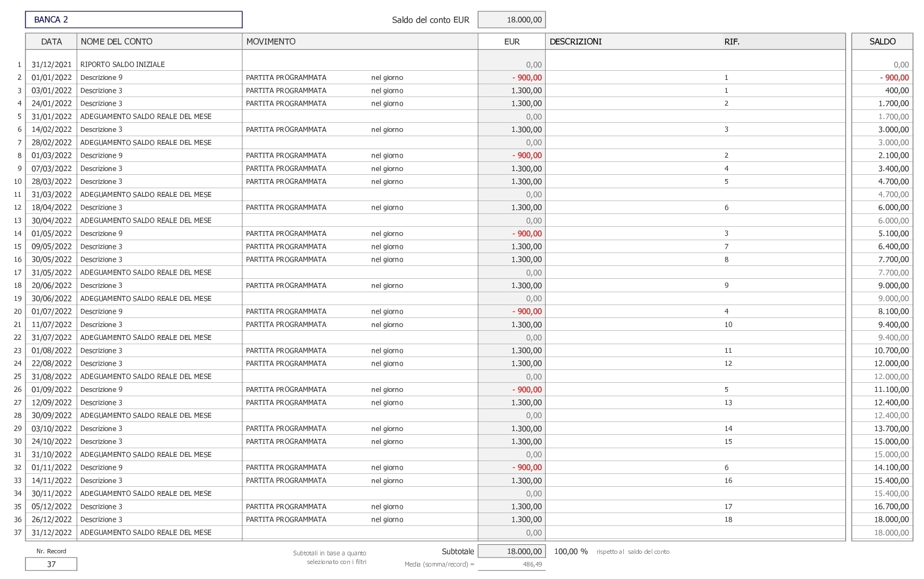Viewport: 924px width, 579px height.
Task: Click the Nr. Record field showing 37
Action: tap(51, 564)
